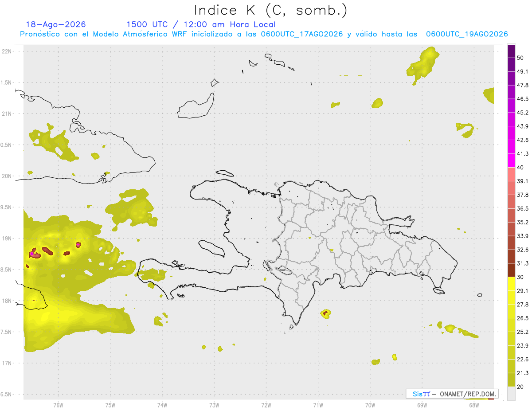
Task: Click the "17N" latitude label
Action: pyautogui.click(x=7, y=363)
